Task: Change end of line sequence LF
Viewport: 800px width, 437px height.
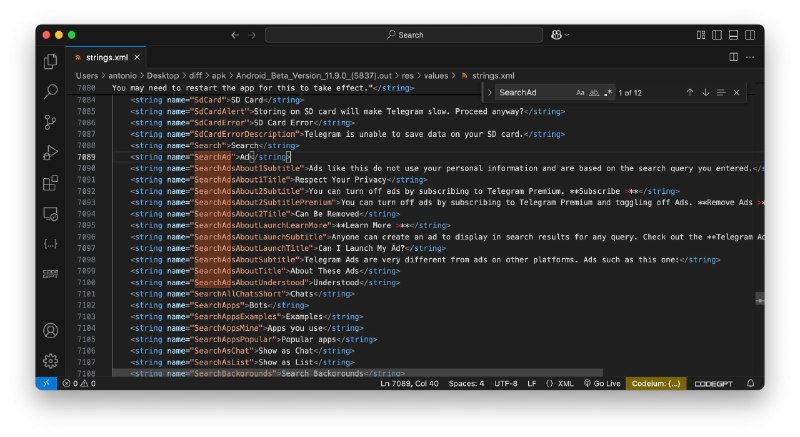Action: (532, 383)
